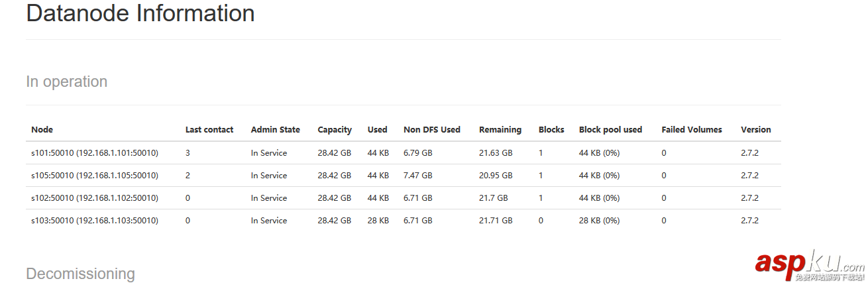Screen dimensions: 868x285
Task: Click the Node column header
Action: (x=42, y=130)
